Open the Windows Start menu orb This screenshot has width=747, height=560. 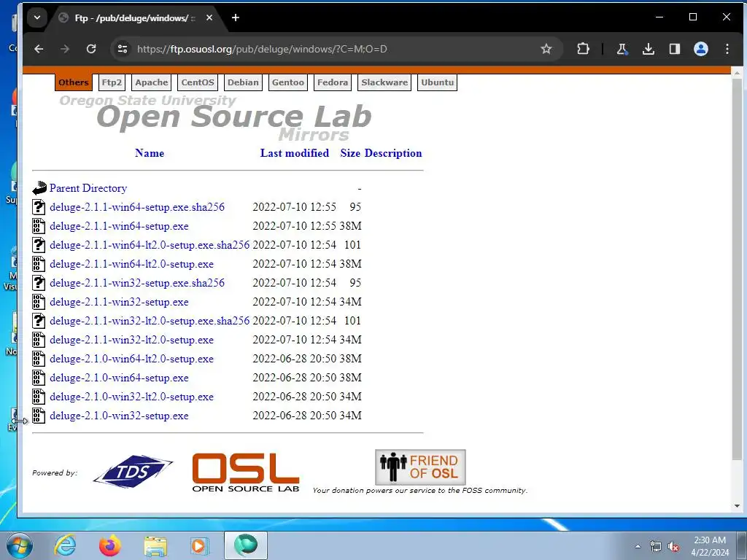[20, 545]
